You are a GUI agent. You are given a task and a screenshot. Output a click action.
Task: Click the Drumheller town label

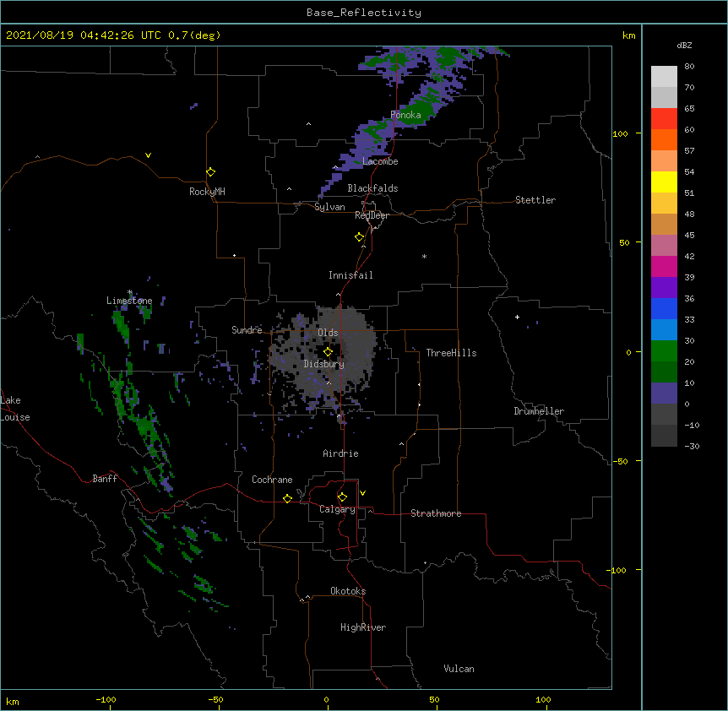point(539,411)
